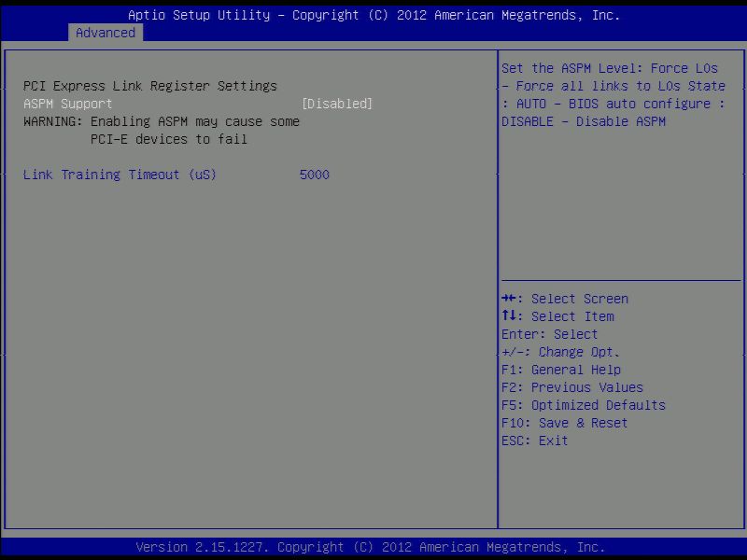Click the PCI Express Link Register Settings heading
The width and height of the screenshot is (747, 560).
coord(150,86)
